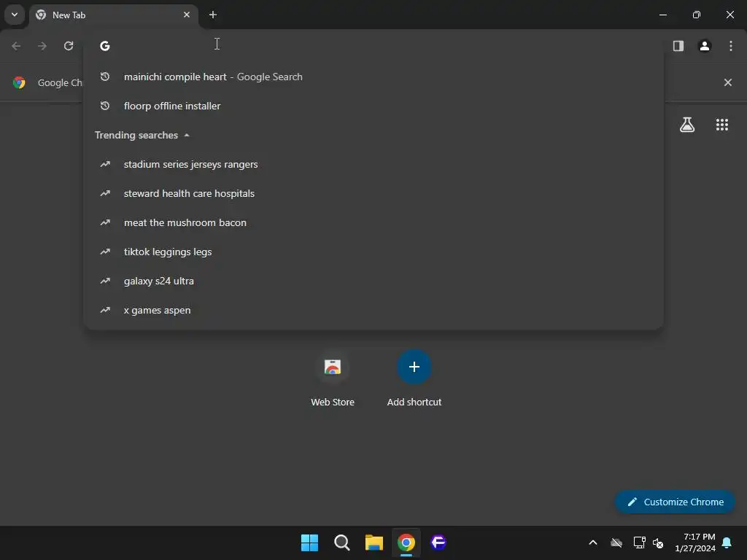Open the profile avatar menu
This screenshot has width=747, height=560.
(705, 46)
